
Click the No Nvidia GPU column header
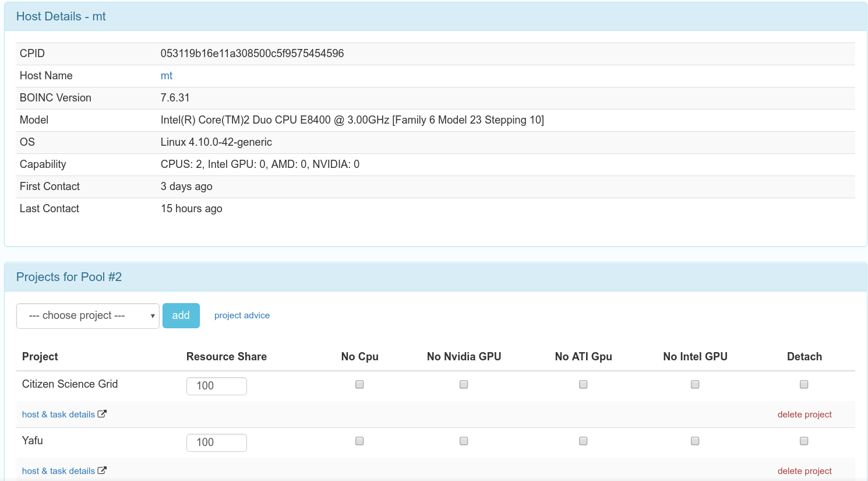point(464,357)
